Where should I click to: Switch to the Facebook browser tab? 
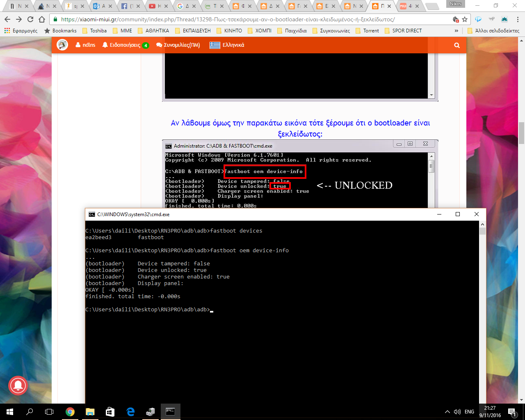[130, 6]
